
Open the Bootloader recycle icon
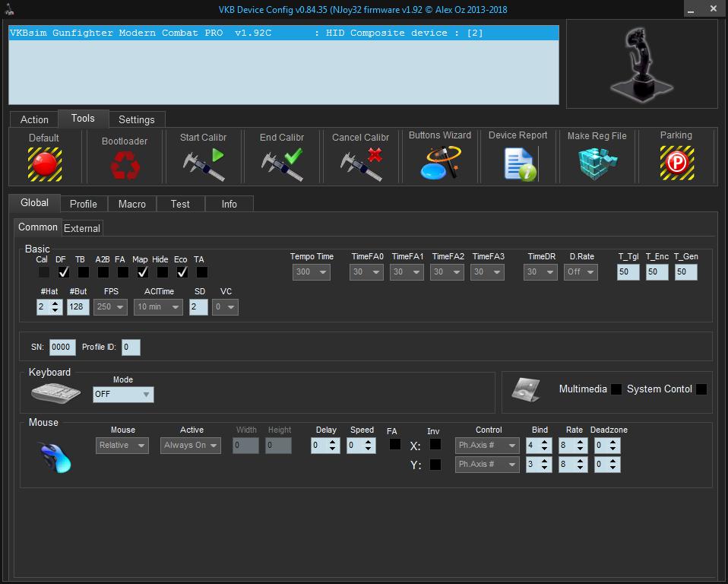tap(125, 166)
